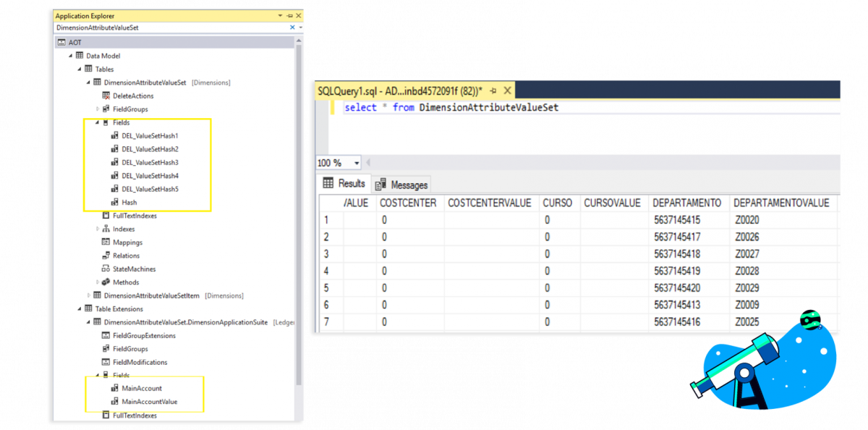Collapse the DimensionAttributeValueSet.DimensionApplicationSuite extension node
This screenshot has width=868, height=430.
coord(88,322)
